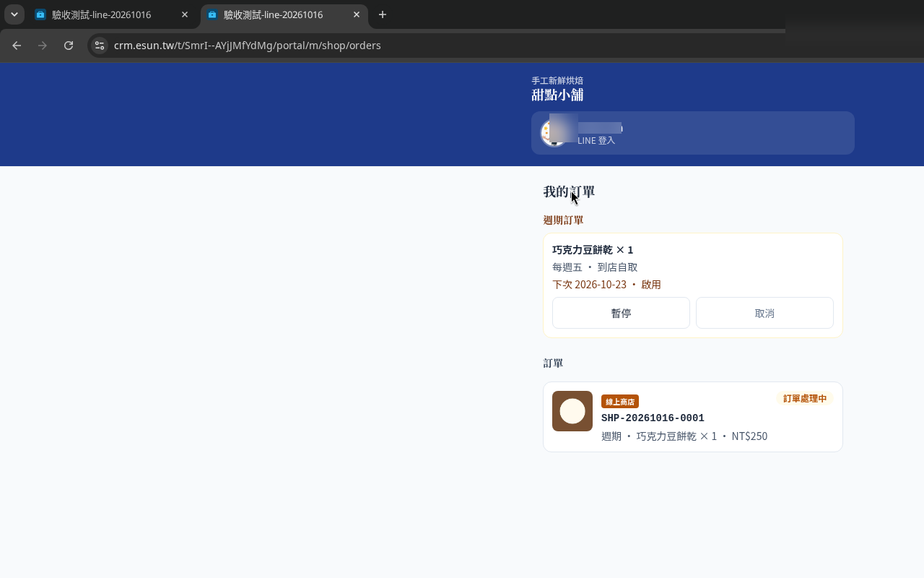
Task: Click the 每週五・到店自取 schedule text
Action: pos(595,267)
